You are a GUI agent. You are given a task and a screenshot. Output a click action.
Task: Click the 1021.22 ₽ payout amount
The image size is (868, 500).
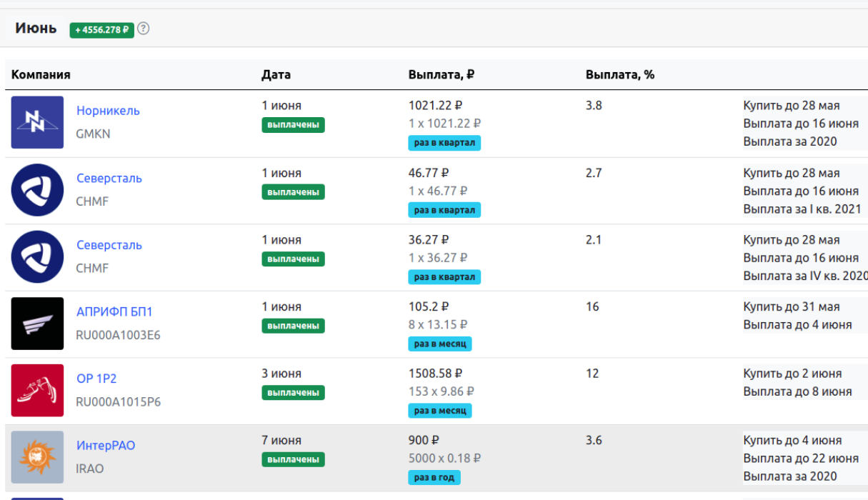tap(436, 106)
